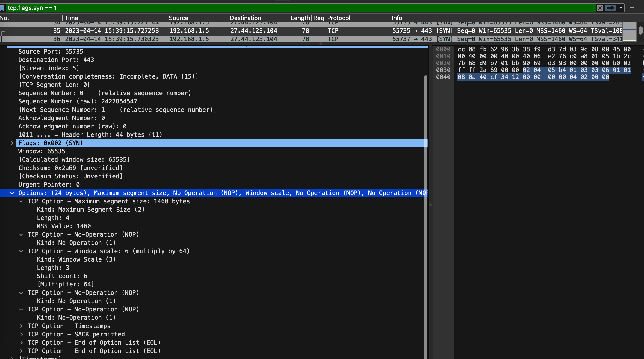Select the Header Length: 44 bytes row

click(90, 135)
